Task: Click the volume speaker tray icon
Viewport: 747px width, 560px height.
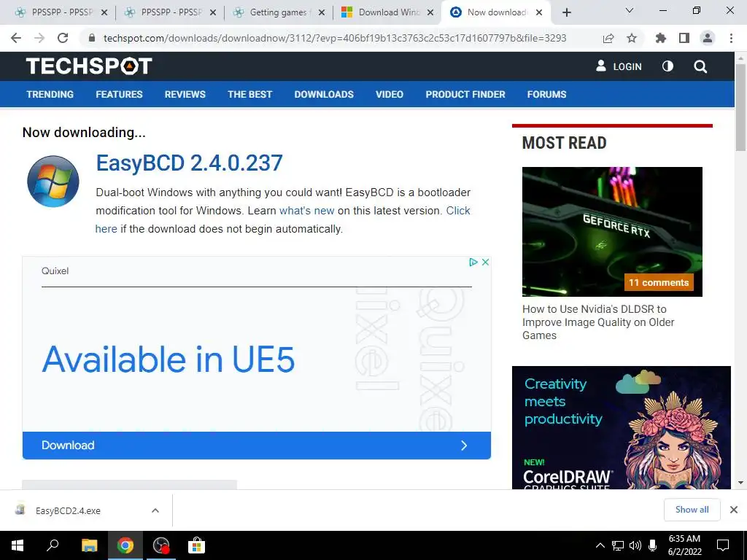Action: tap(635, 545)
